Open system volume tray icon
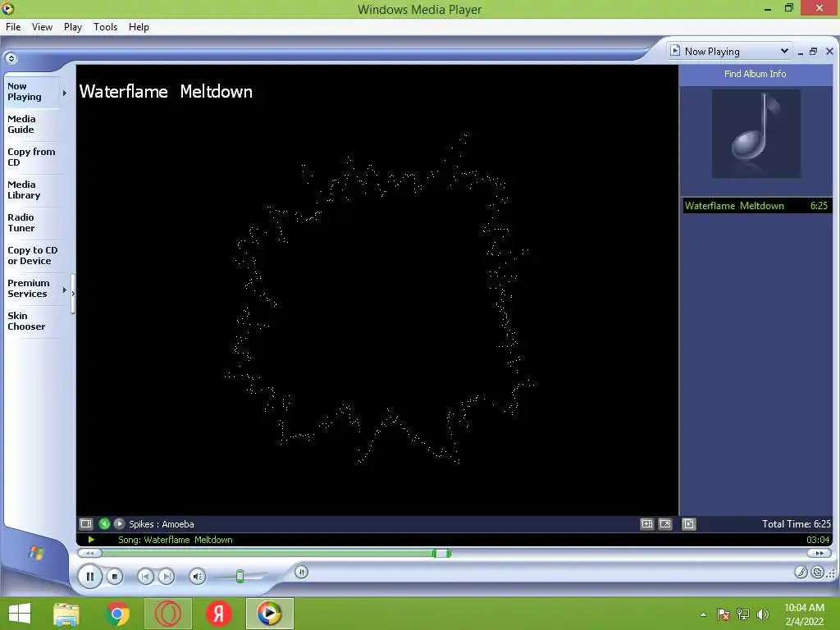This screenshot has height=630, width=840. coord(763,614)
